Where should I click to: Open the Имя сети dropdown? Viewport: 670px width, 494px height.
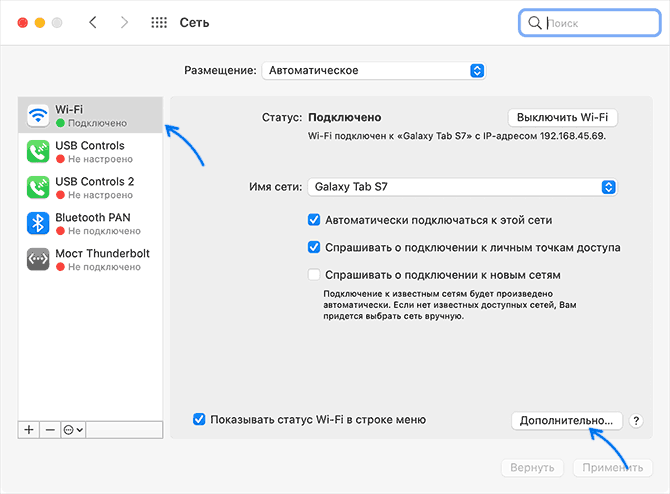[x=462, y=187]
